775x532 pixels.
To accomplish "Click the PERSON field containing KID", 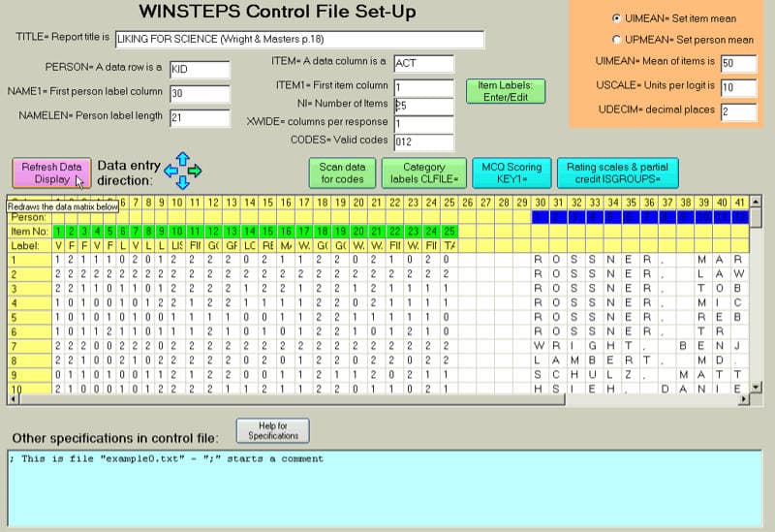I will pos(200,70).
